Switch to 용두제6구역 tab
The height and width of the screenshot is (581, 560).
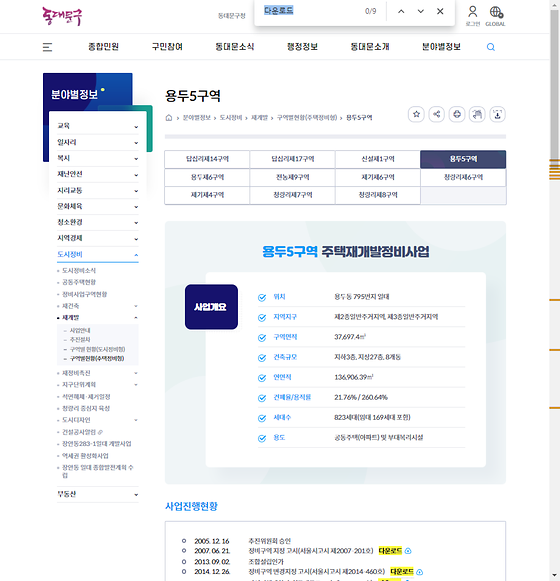207,177
